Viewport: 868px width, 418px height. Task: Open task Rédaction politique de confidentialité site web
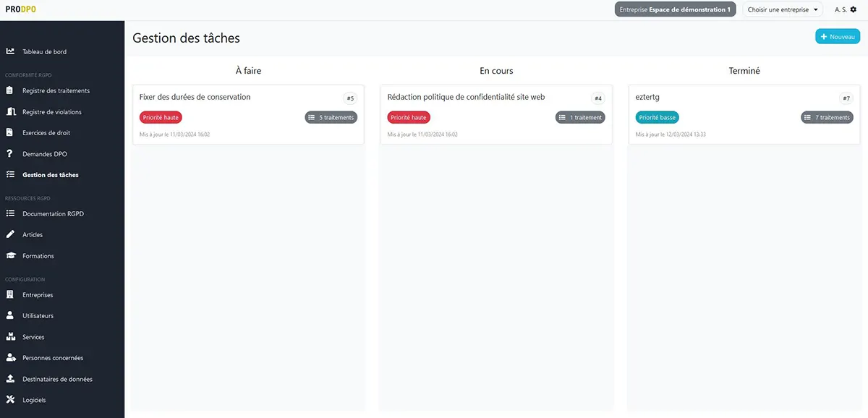pos(466,97)
